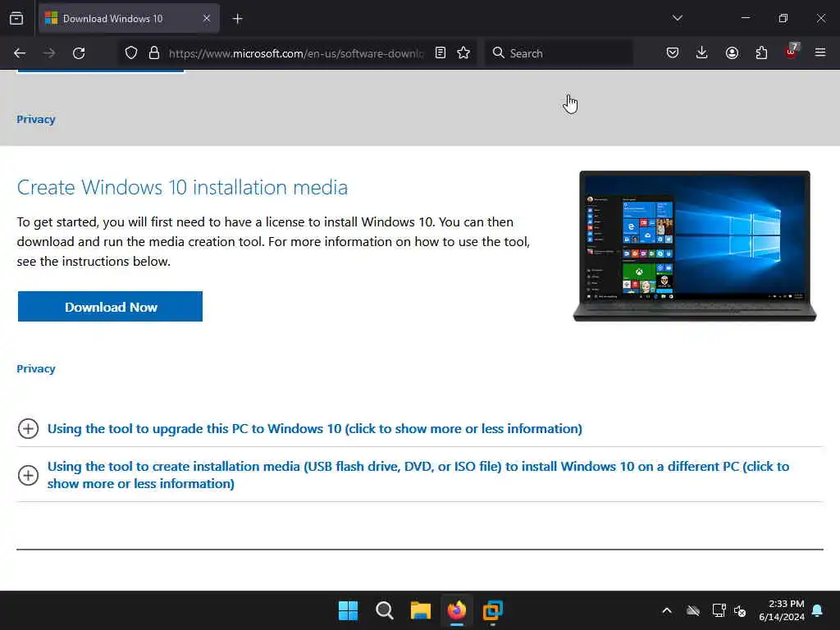
Task: Click the forward navigation arrow
Action: pos(49,53)
